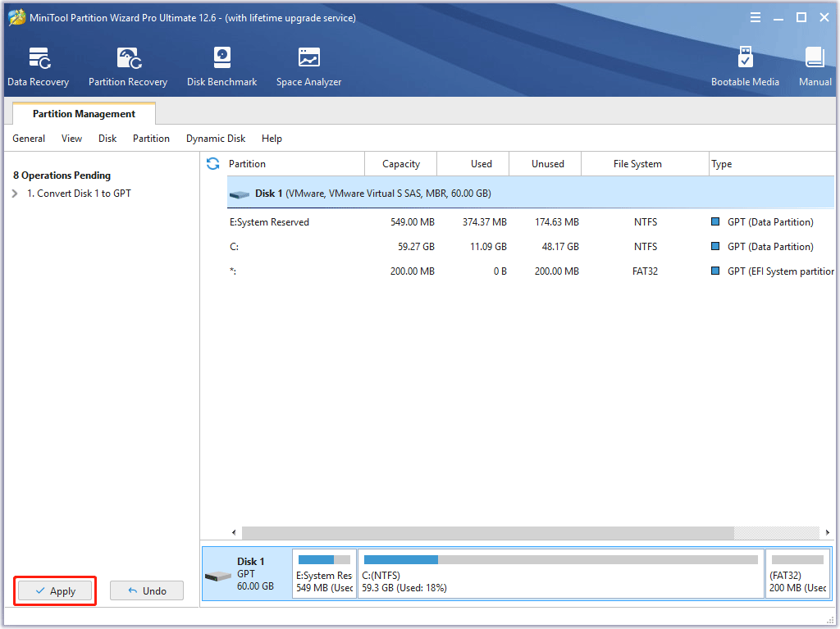Sort by the Capacity column header
The image size is (840, 629).
(x=400, y=164)
